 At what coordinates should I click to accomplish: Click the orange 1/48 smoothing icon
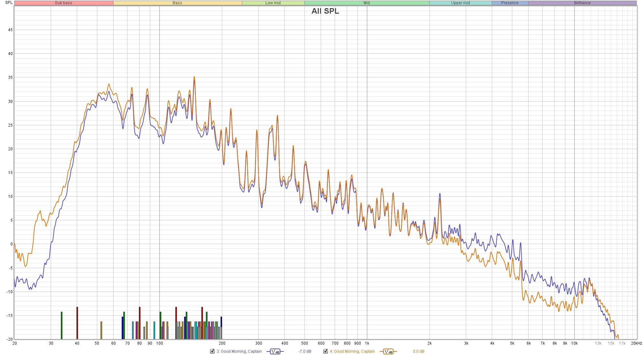pos(388,351)
